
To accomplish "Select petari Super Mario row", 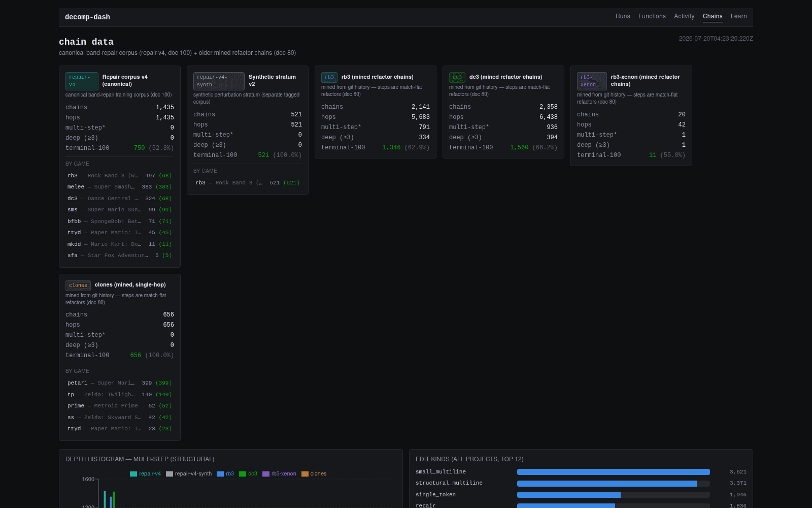I will [120, 383].
